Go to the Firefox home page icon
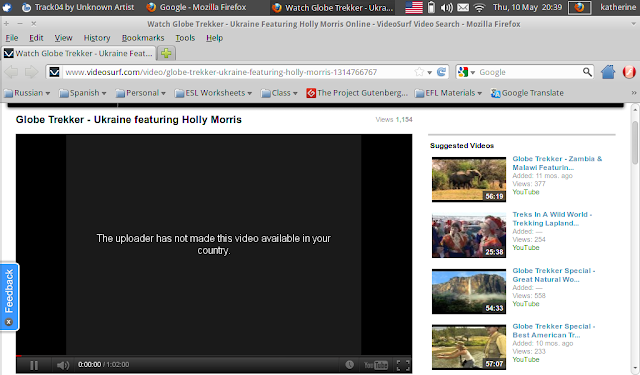The height and width of the screenshot is (375, 640). [x=608, y=72]
